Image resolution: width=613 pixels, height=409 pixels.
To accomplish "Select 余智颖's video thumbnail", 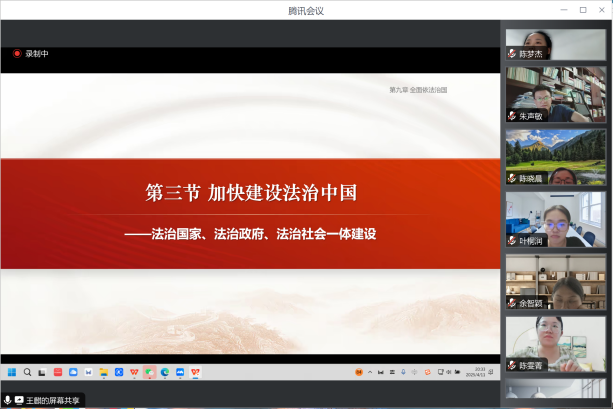I will coord(556,281).
